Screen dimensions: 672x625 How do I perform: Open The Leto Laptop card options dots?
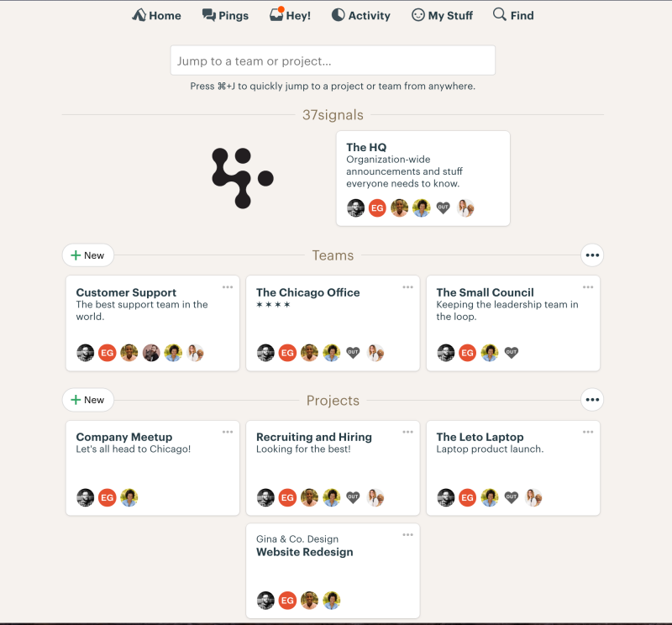pyautogui.click(x=588, y=432)
